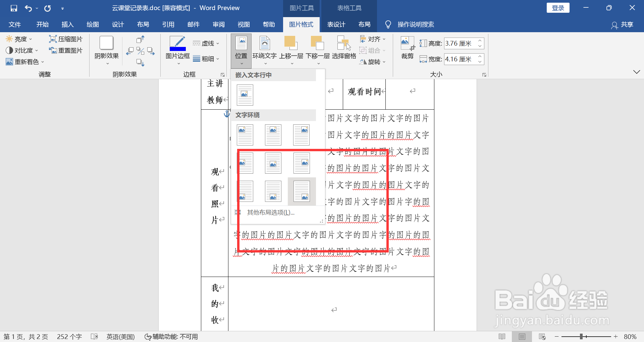Switch to Web 版式视图 via status bar toggle
The image size is (644, 342).
542,336
